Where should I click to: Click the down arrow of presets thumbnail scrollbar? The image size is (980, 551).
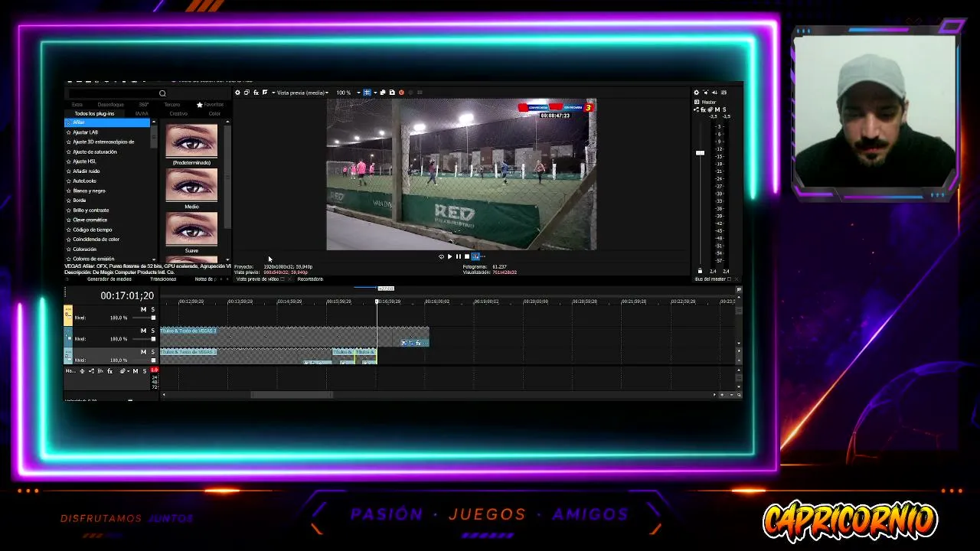pos(227,260)
